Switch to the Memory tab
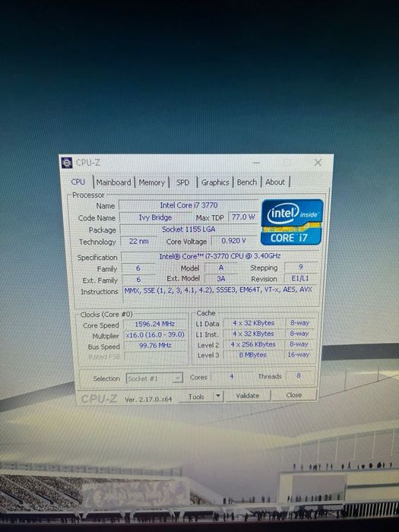This screenshot has height=532, width=399. [x=152, y=182]
